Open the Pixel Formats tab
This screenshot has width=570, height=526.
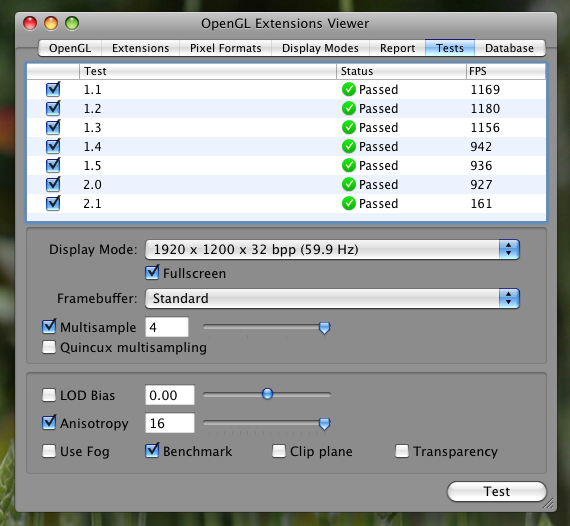coord(225,48)
